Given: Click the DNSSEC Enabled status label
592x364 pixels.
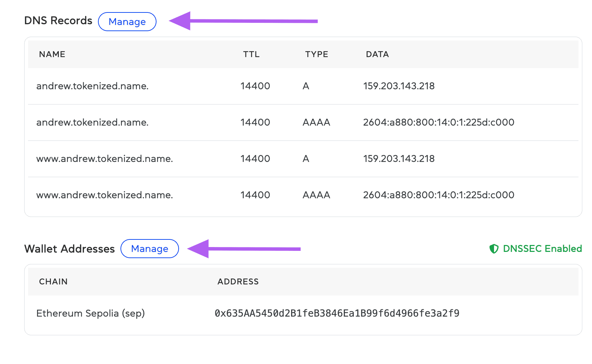Looking at the screenshot, I should pyautogui.click(x=542, y=249).
